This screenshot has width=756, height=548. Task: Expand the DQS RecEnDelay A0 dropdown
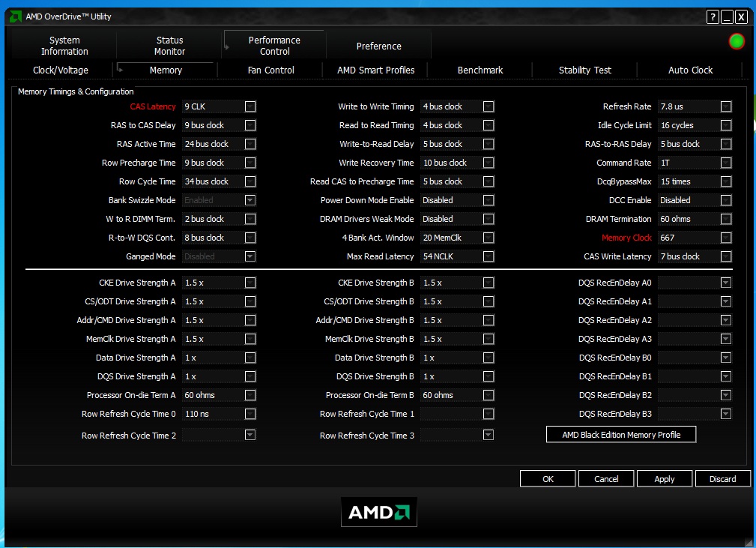point(726,283)
